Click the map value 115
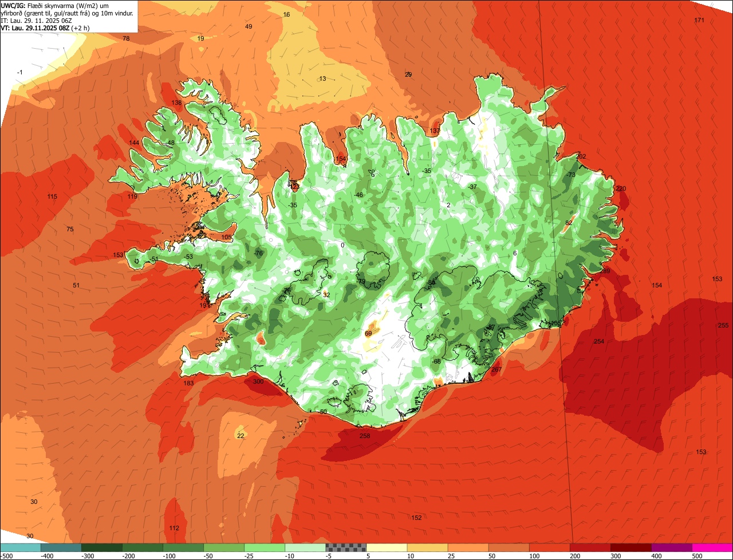 [52, 196]
